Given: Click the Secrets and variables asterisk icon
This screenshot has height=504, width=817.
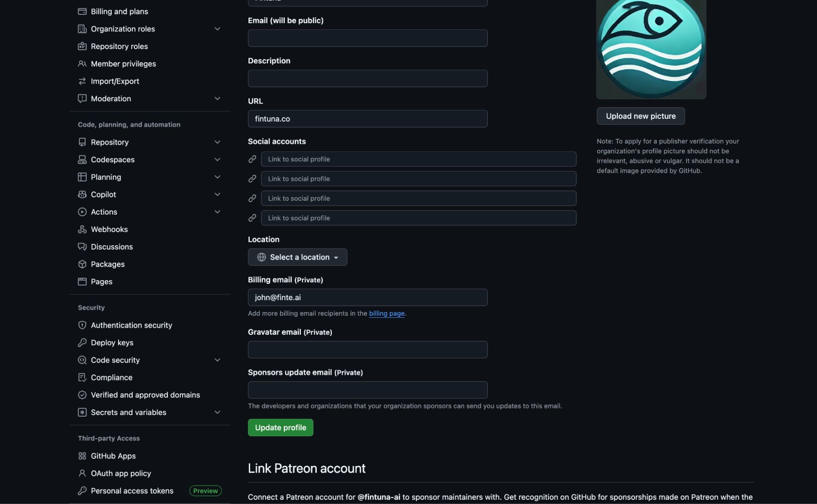Looking at the screenshot, I should [x=82, y=412].
